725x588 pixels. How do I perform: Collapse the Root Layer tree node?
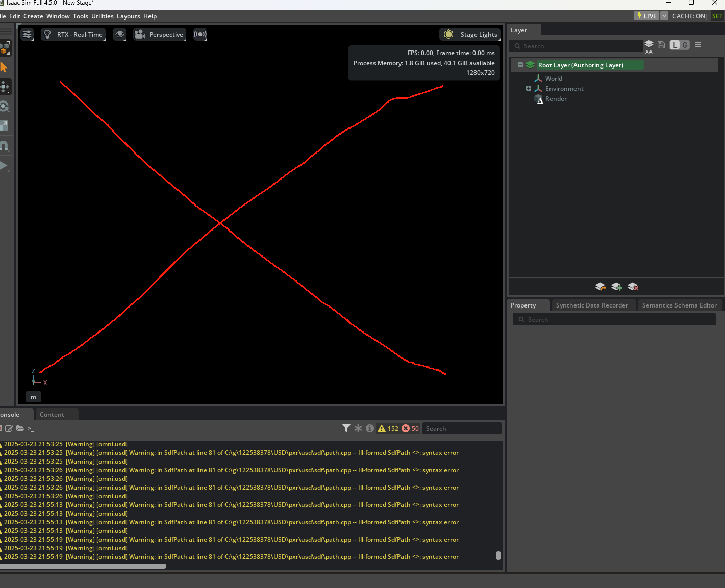point(520,65)
